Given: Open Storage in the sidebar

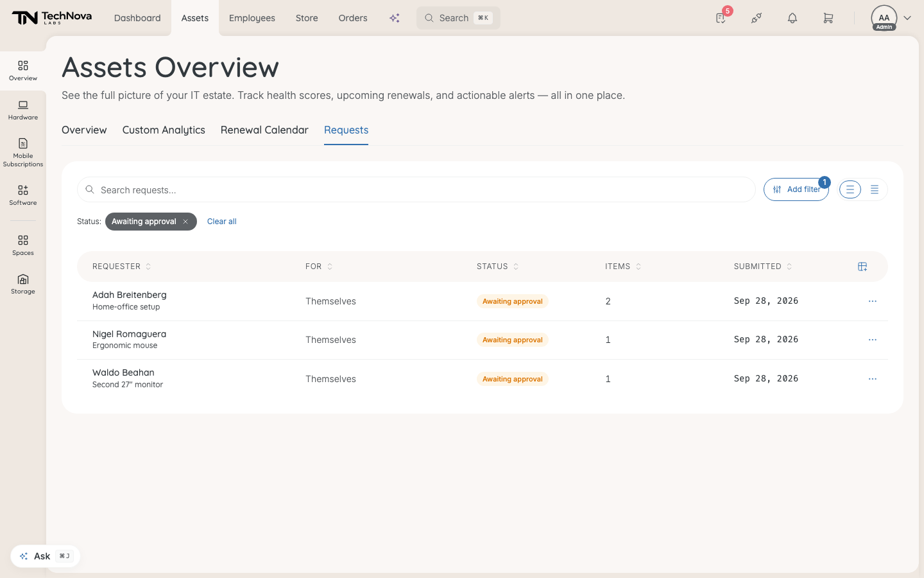Looking at the screenshot, I should tap(23, 284).
